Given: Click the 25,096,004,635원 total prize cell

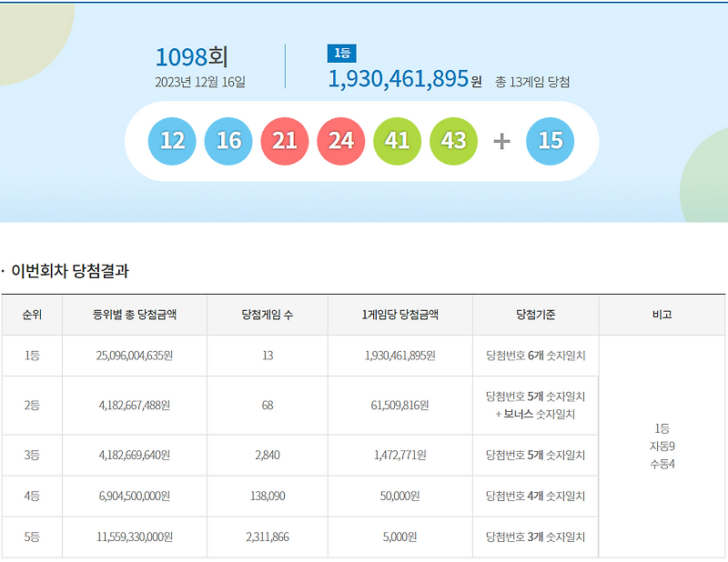Looking at the screenshot, I should 135,356.
